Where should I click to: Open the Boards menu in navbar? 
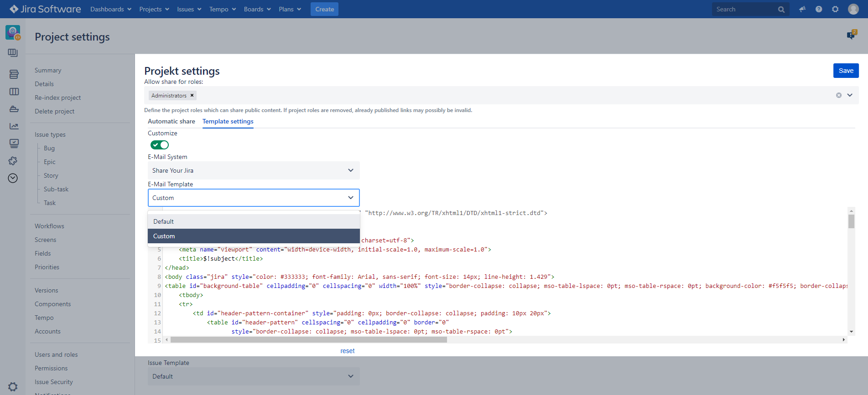coord(257,9)
